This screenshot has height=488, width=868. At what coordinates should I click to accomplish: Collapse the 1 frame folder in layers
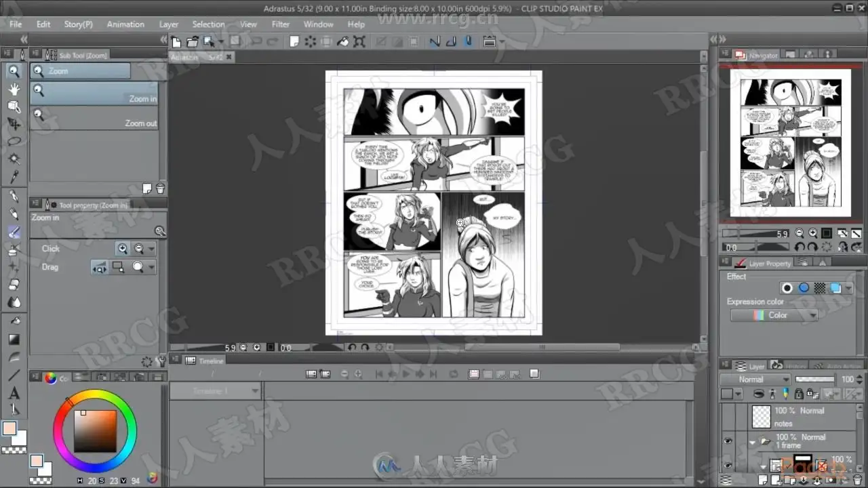[x=753, y=442]
